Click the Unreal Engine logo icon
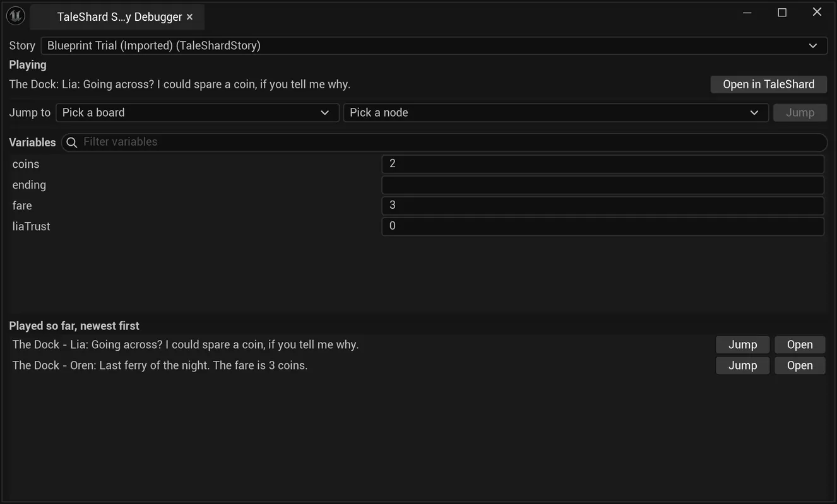 15,16
